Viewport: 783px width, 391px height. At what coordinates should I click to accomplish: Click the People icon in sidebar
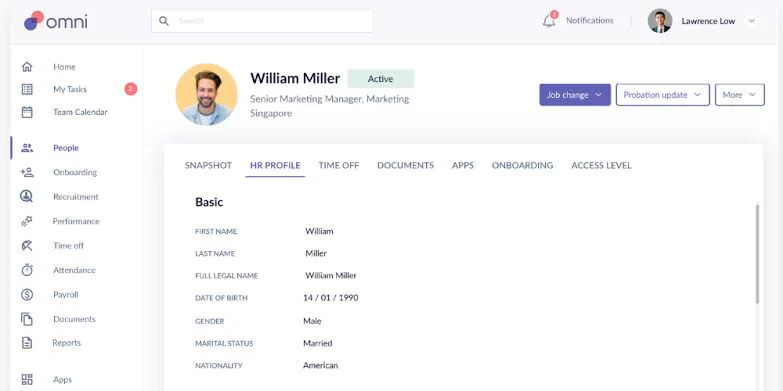[27, 148]
